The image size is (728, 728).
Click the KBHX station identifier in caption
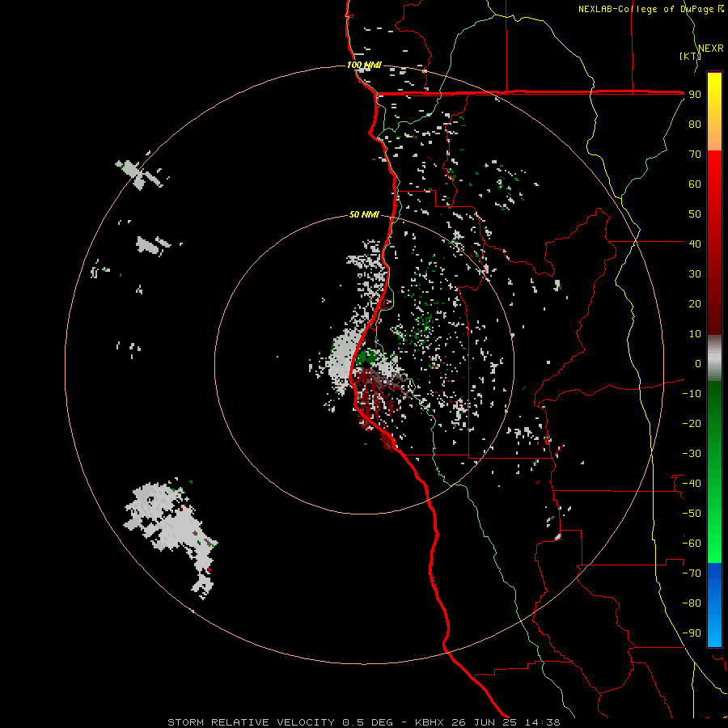[x=430, y=722]
